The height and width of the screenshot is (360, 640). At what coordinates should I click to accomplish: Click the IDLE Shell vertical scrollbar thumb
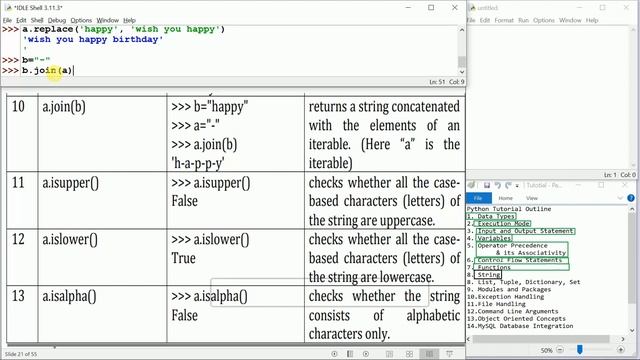[462, 62]
